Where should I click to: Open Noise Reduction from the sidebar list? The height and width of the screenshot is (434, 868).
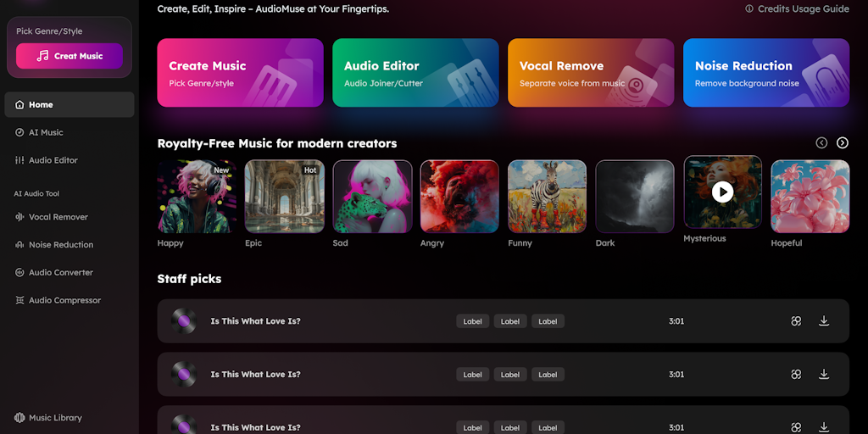click(53, 245)
